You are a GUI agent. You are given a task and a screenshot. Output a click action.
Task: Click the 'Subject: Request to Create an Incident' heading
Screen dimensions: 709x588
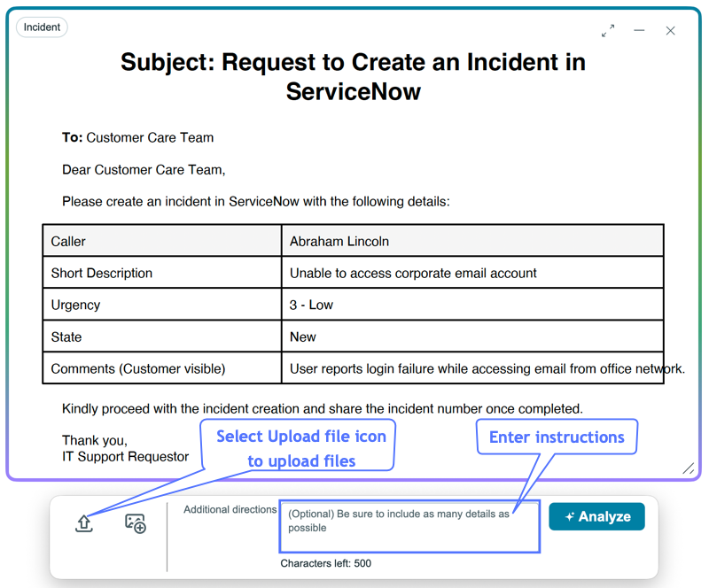coord(353,76)
